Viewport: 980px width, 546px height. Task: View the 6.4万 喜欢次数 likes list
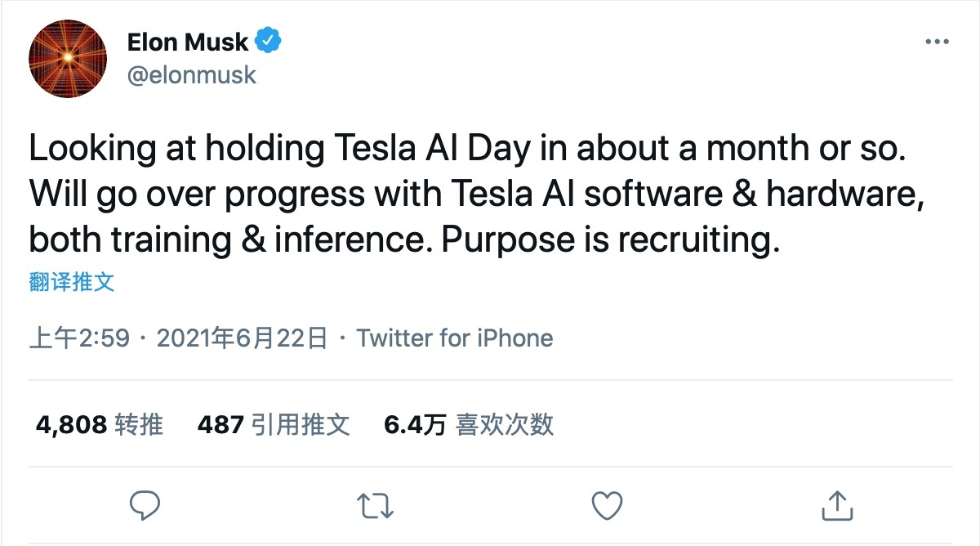tap(469, 424)
